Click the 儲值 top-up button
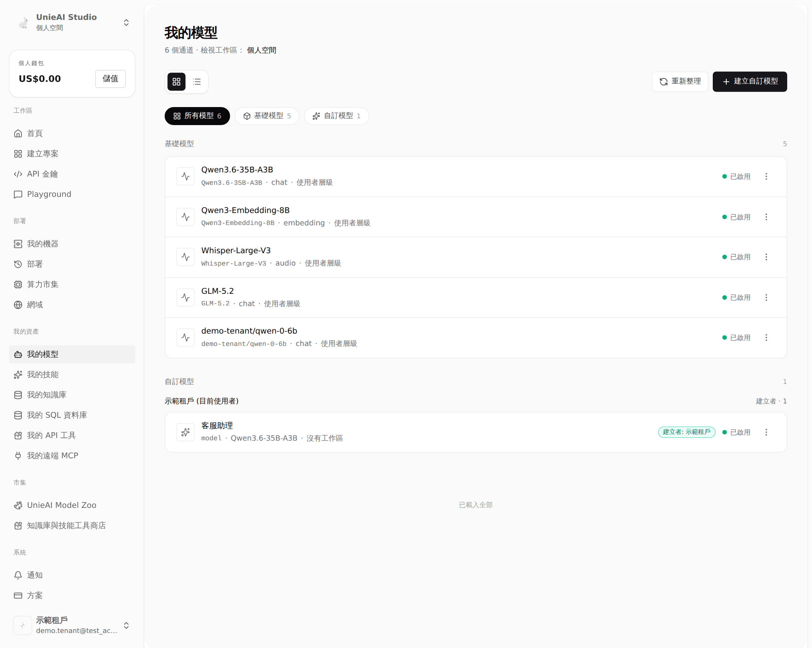Screen dimensions: 812x648 click(x=111, y=79)
